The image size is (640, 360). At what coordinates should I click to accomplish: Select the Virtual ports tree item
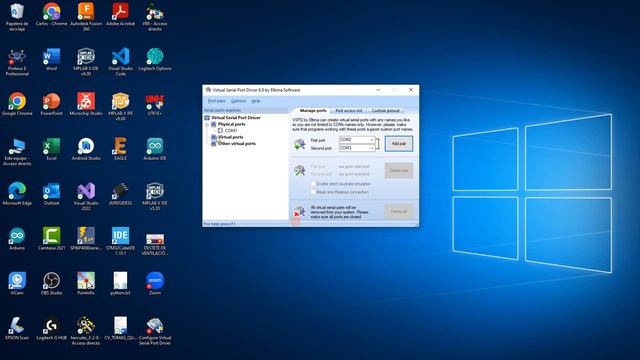pyautogui.click(x=231, y=137)
